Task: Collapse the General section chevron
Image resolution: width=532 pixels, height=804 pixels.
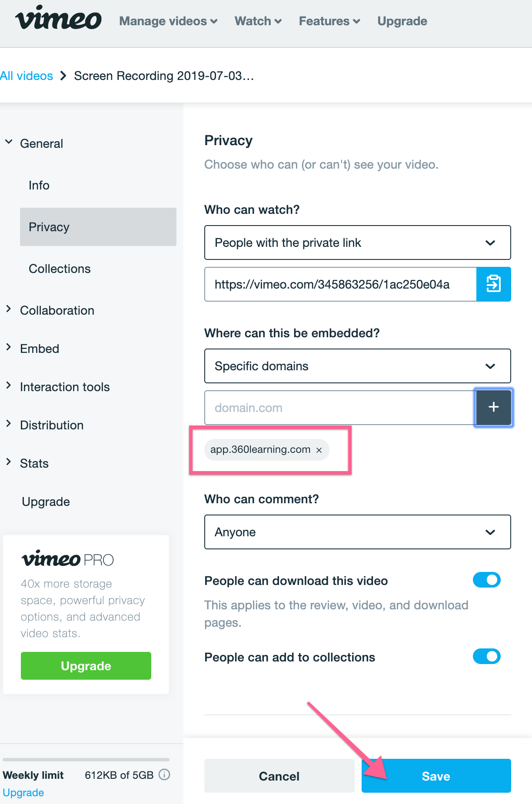Action: [x=9, y=142]
